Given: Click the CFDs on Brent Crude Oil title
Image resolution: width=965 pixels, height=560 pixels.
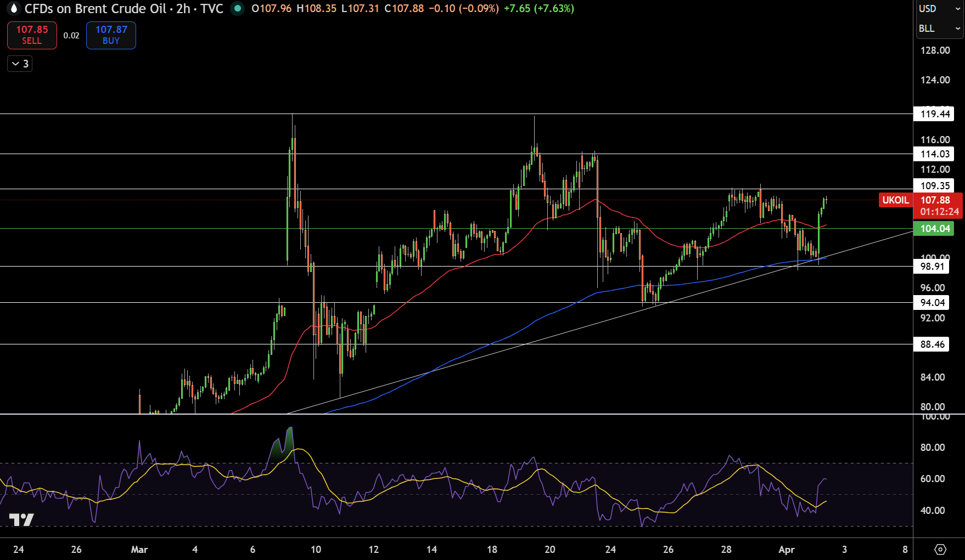Looking at the screenshot, I should pyautogui.click(x=95, y=9).
